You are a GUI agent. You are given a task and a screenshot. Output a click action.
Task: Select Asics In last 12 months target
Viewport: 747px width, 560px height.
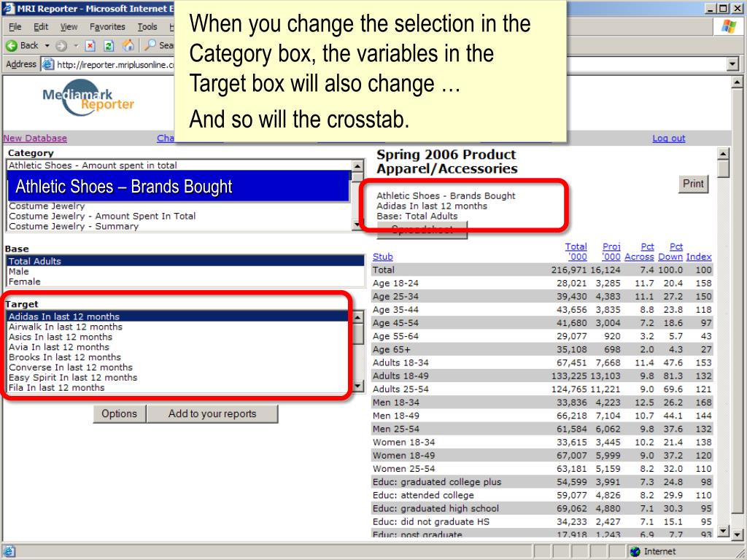179,337
